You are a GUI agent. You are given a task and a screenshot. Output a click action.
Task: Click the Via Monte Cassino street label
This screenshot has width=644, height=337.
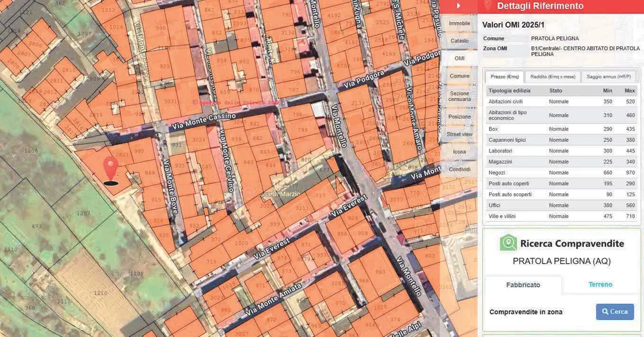(x=203, y=121)
